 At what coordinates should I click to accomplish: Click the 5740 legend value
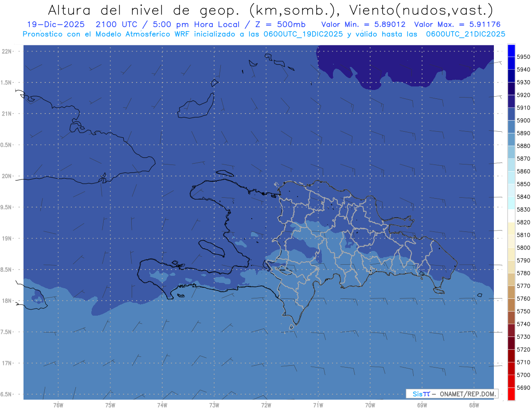click(x=523, y=324)
